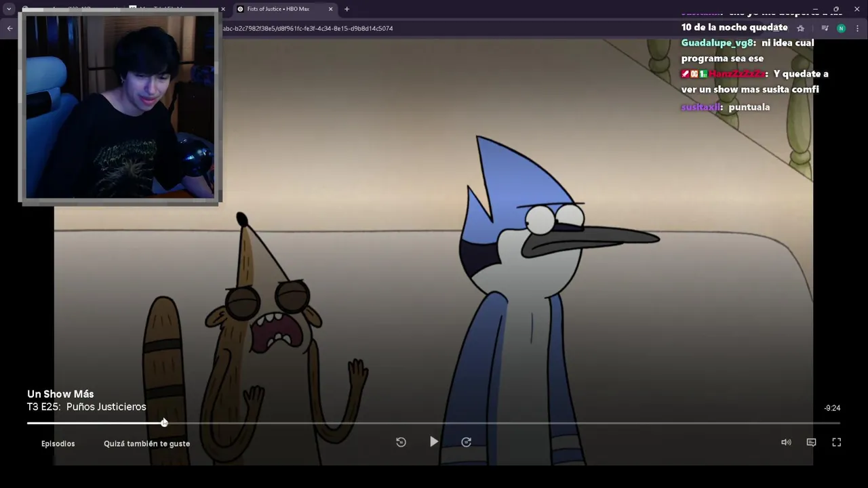Image resolution: width=868 pixels, height=488 pixels.
Task: Click the 'T3 E25: Puños Justicieros' episode label
Action: [x=87, y=407]
